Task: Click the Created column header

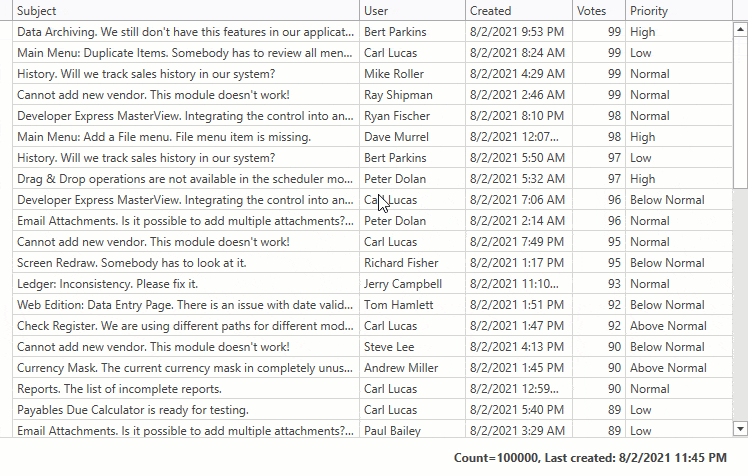Action: coord(517,11)
